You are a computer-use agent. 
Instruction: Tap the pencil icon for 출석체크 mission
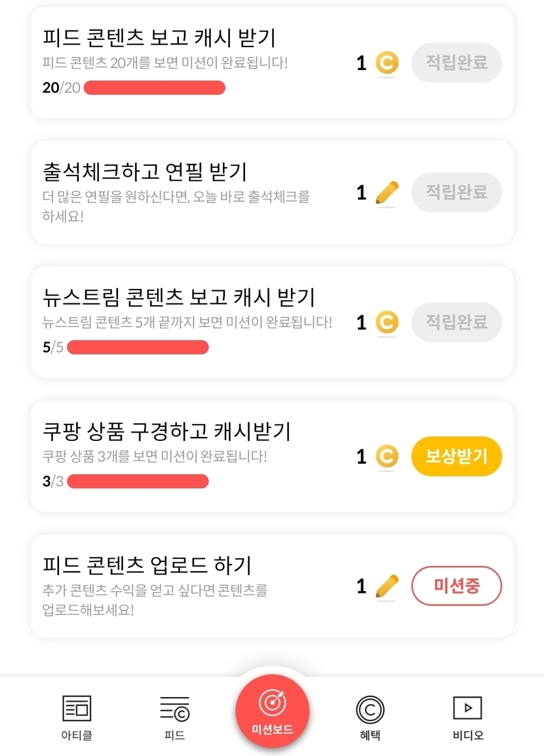pos(387,193)
